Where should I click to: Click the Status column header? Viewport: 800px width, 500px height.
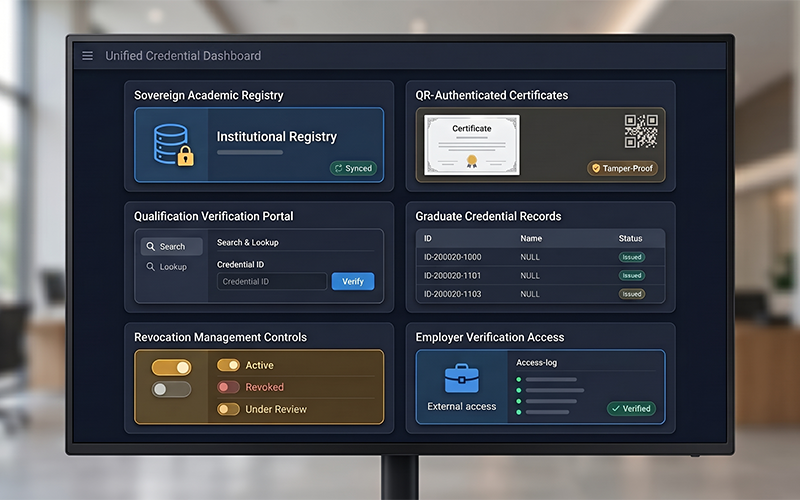[x=631, y=238]
